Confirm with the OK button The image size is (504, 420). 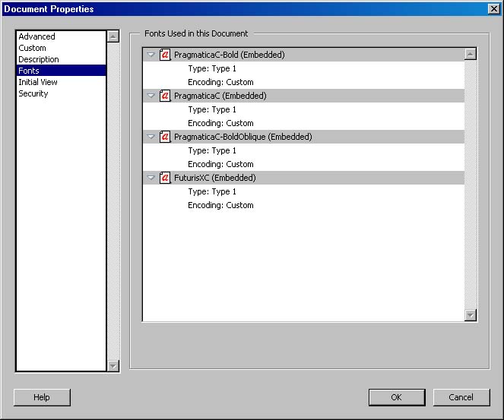click(397, 397)
